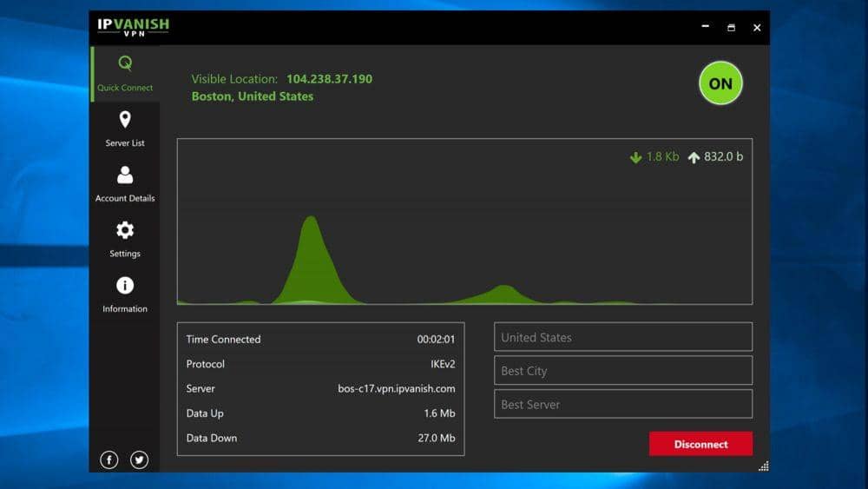Click the IPVanish VPN logo
Image resolution: width=868 pixels, height=489 pixels.
tap(133, 27)
